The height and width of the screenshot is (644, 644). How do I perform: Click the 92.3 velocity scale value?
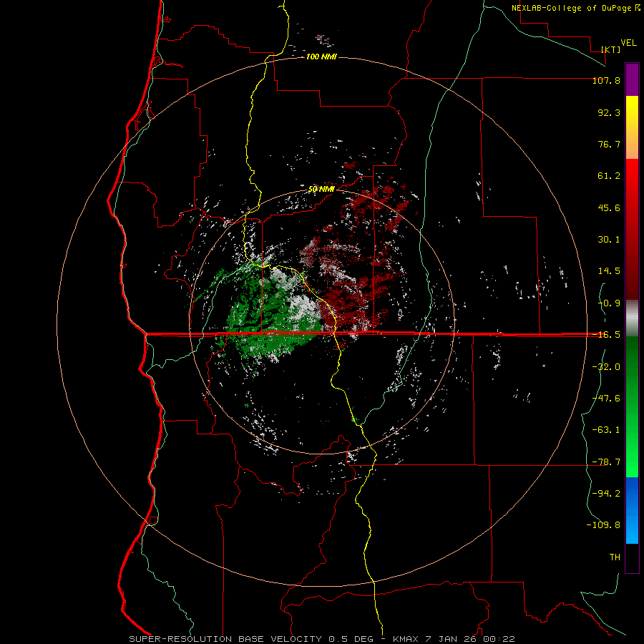609,112
